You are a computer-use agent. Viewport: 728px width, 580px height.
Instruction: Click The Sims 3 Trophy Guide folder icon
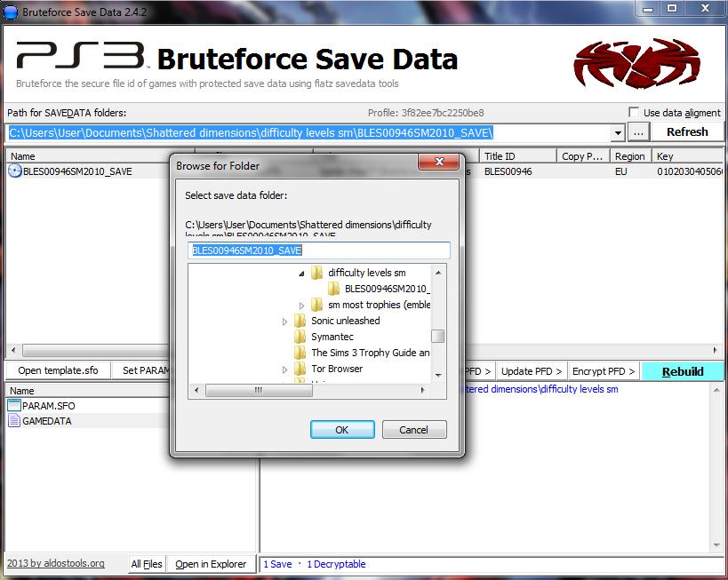[x=300, y=353]
